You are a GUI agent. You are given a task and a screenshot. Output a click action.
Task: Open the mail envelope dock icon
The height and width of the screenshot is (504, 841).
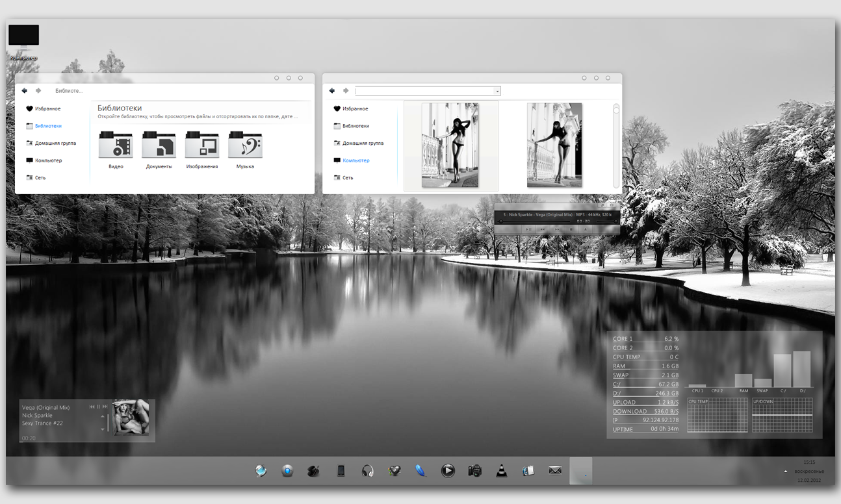click(x=554, y=471)
